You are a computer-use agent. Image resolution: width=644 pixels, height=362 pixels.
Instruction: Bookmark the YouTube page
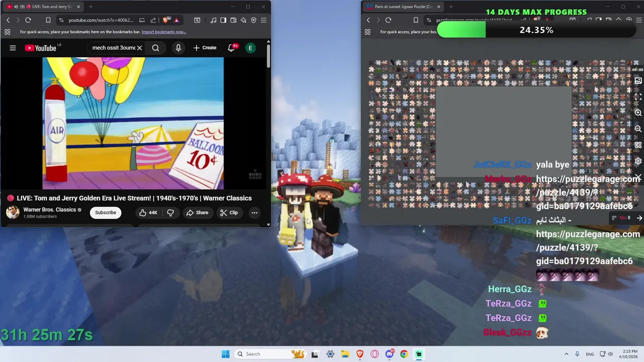pos(48,20)
